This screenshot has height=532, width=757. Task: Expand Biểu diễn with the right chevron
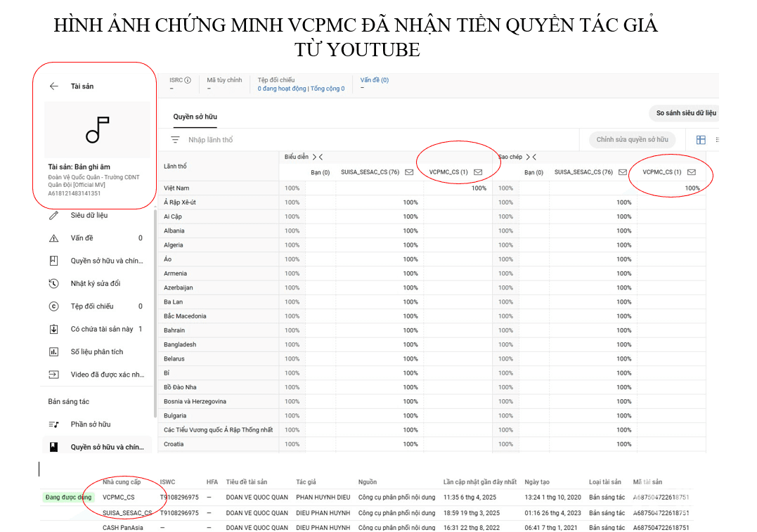click(315, 157)
